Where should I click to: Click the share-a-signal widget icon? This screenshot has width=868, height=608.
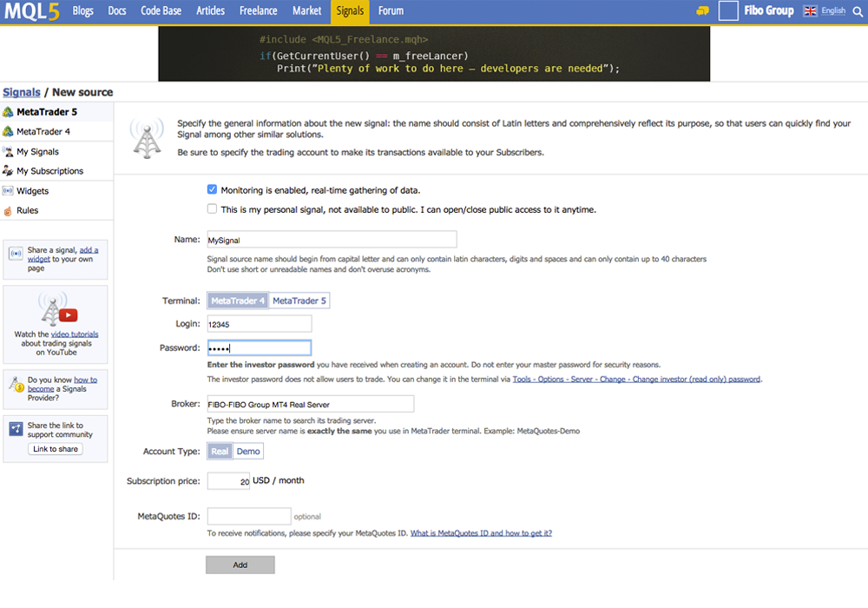pyautogui.click(x=16, y=253)
